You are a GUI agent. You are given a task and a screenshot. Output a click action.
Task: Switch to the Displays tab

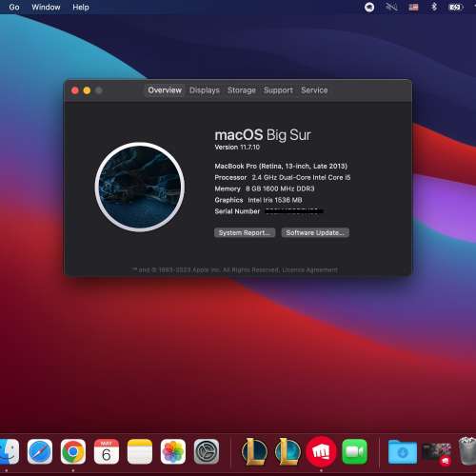(205, 90)
